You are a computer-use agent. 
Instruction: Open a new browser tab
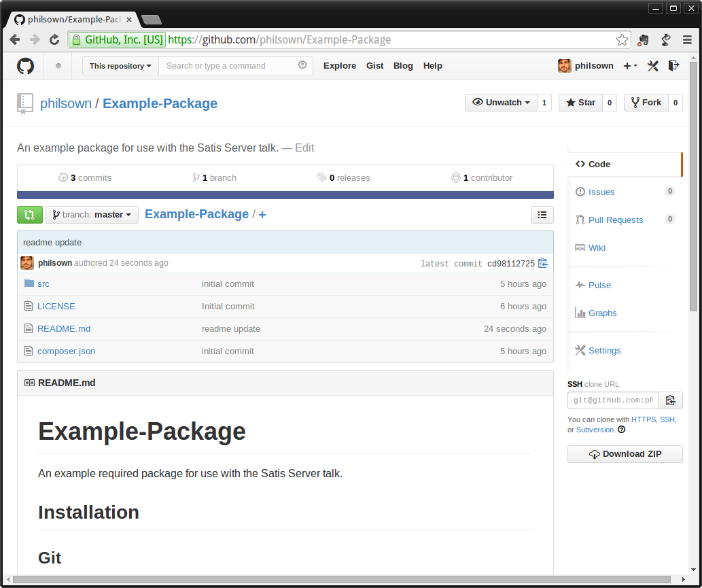click(152, 20)
